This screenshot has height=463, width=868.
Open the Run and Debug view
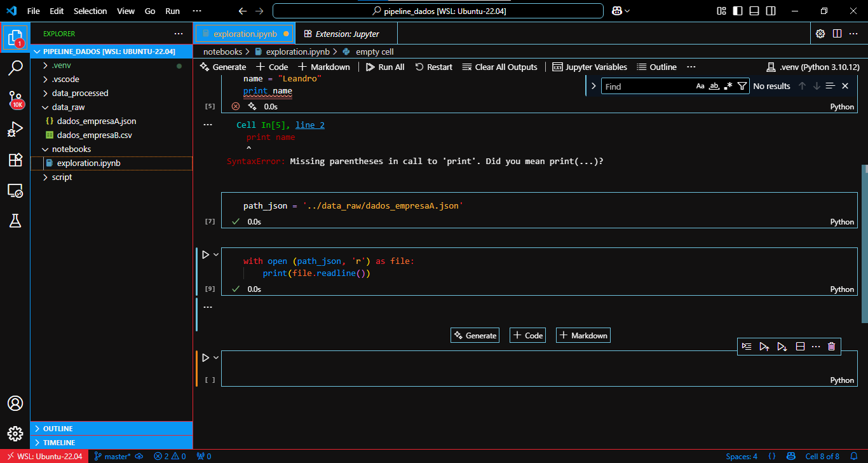click(x=15, y=129)
